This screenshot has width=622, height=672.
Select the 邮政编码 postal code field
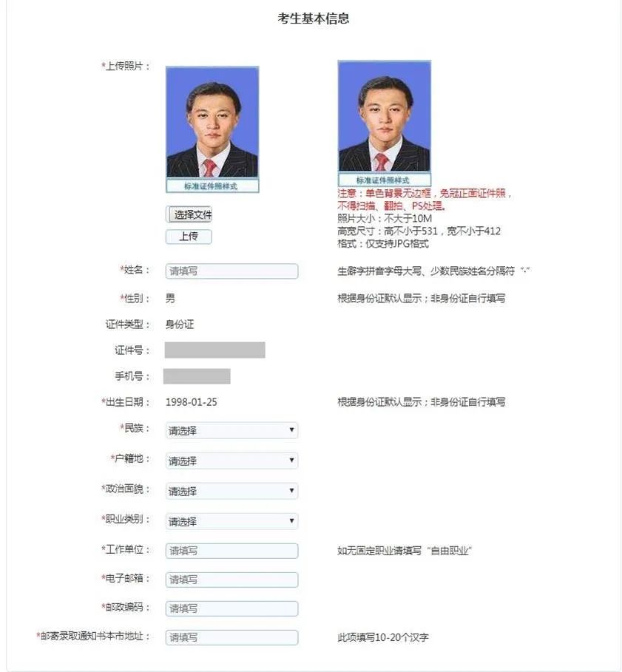(x=231, y=608)
